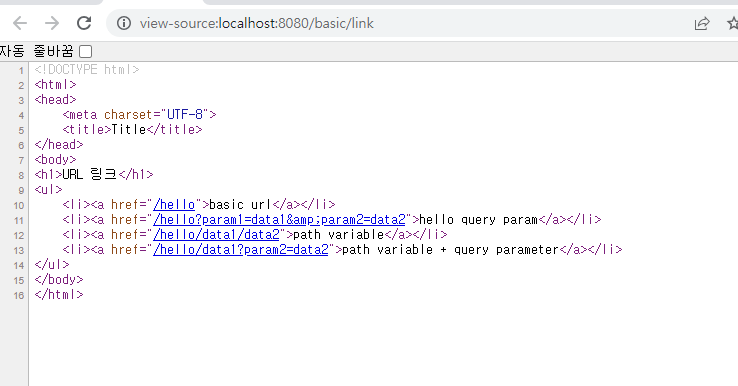Click the <title>Title</title> line

132,130
